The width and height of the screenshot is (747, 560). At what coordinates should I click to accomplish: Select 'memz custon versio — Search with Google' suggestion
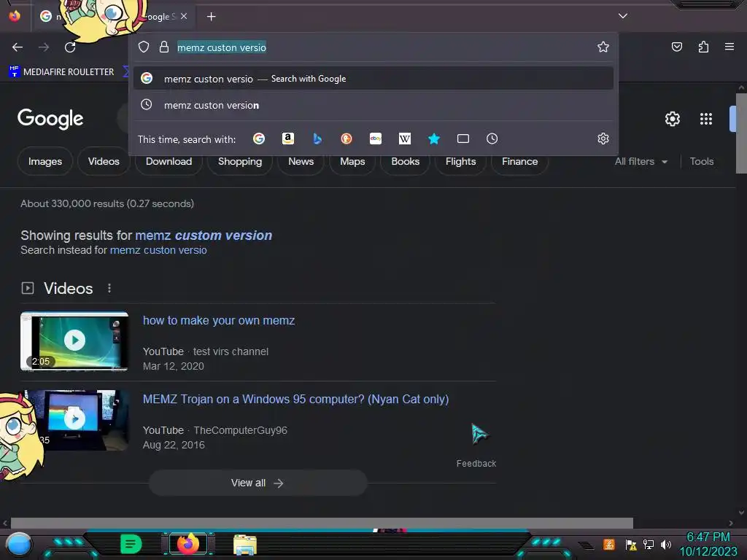(373, 79)
